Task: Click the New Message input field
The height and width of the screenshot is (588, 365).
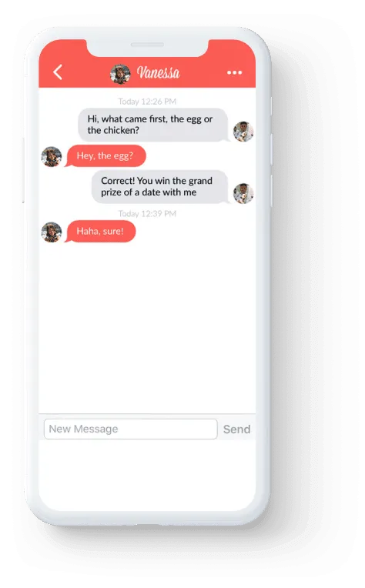Action: click(131, 429)
